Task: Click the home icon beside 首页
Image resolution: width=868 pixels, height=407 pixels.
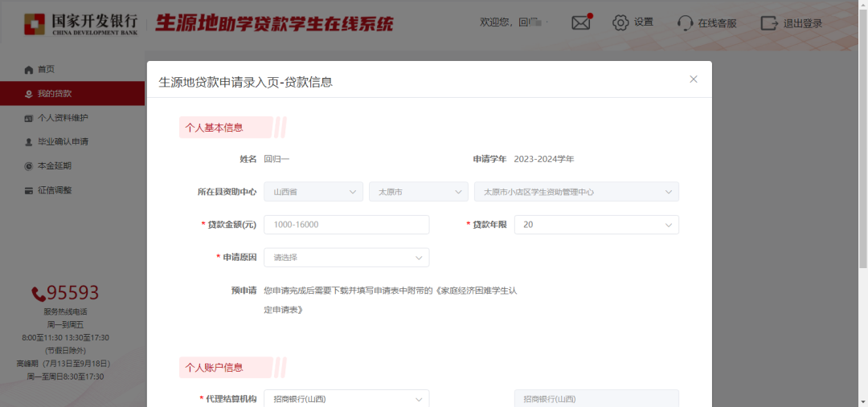Action: [x=29, y=70]
